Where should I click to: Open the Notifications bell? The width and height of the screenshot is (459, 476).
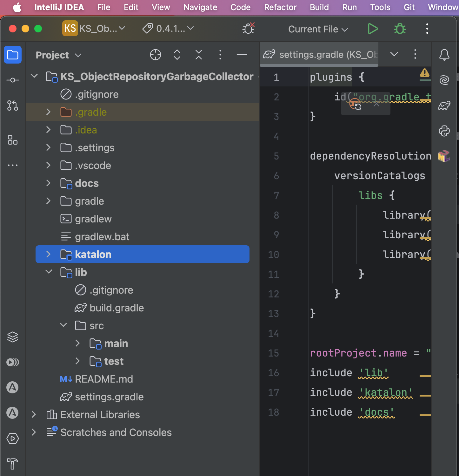pos(444,55)
